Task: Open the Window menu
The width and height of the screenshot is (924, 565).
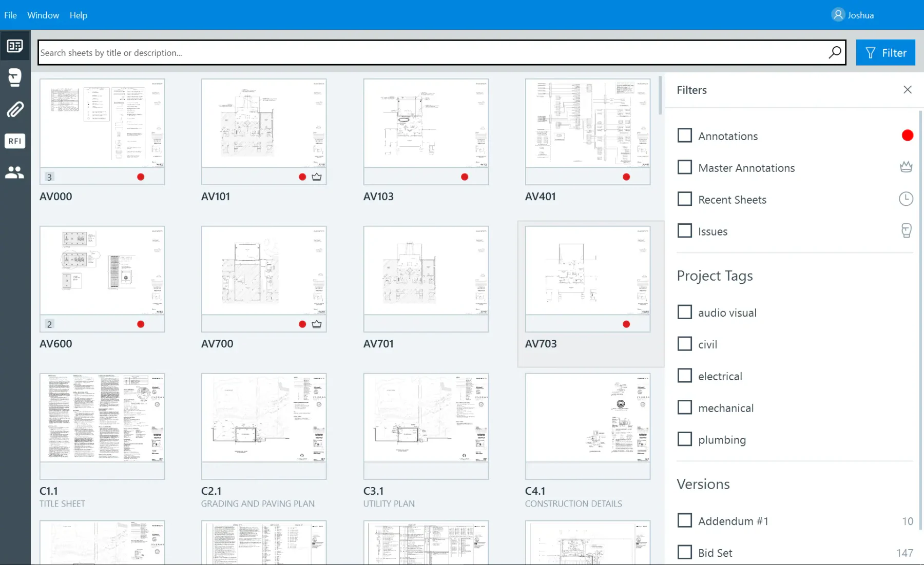Action: [43, 15]
